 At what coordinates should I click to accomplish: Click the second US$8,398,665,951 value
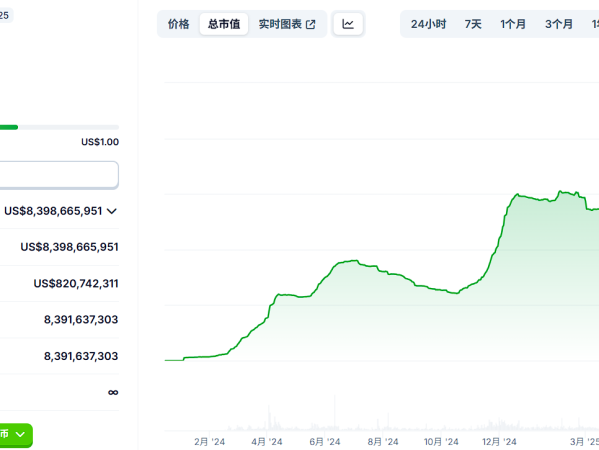tap(70, 247)
